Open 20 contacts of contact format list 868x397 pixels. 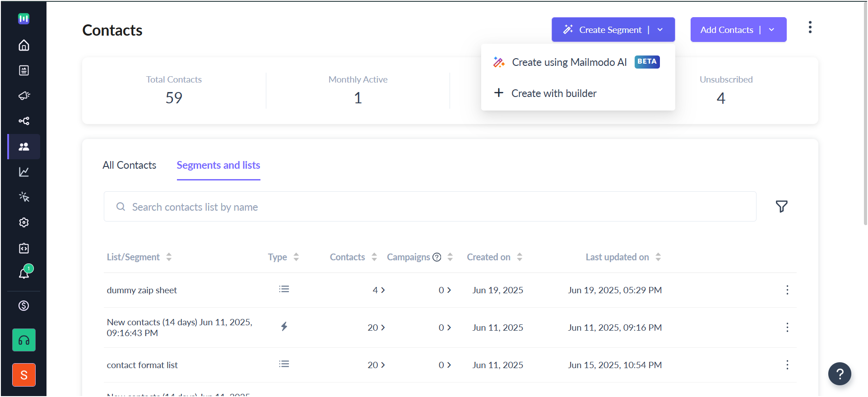[x=376, y=365]
